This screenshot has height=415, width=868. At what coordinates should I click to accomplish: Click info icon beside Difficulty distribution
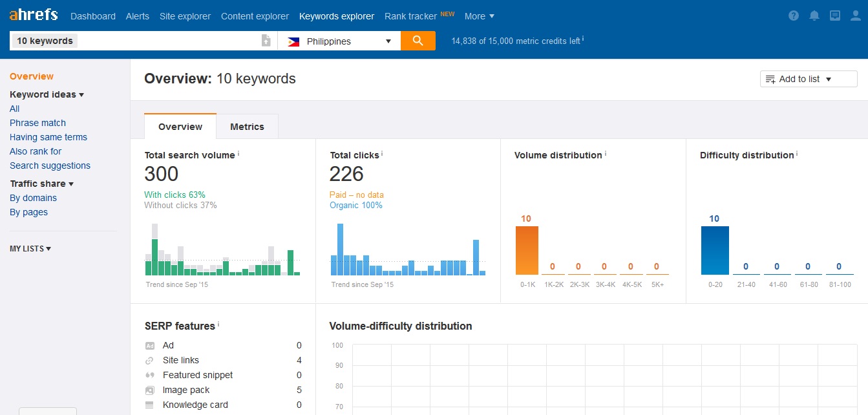(x=797, y=154)
